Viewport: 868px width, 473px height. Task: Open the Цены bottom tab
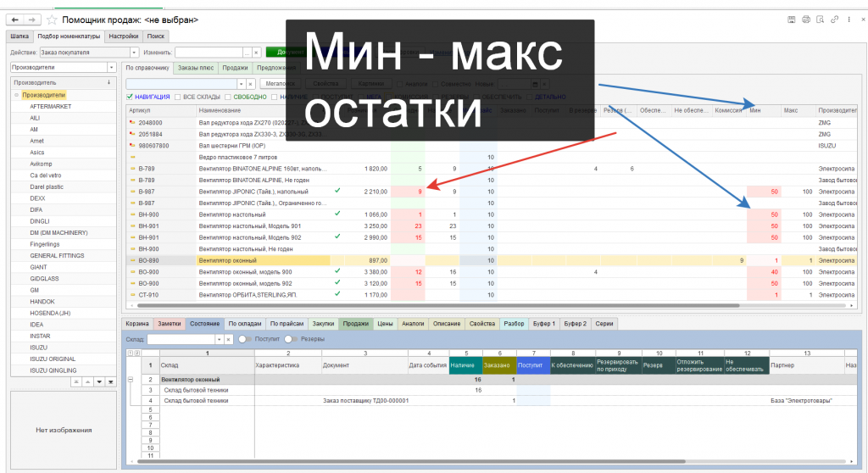385,324
